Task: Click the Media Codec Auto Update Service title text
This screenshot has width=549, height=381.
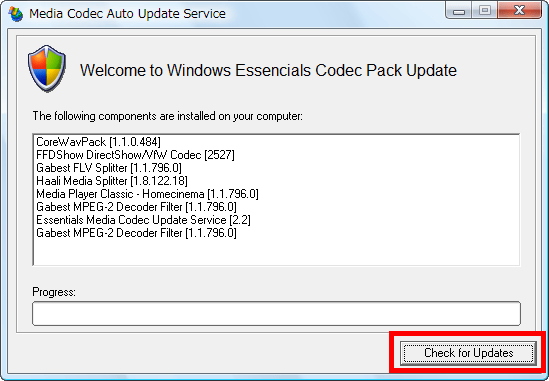Action: [127, 14]
